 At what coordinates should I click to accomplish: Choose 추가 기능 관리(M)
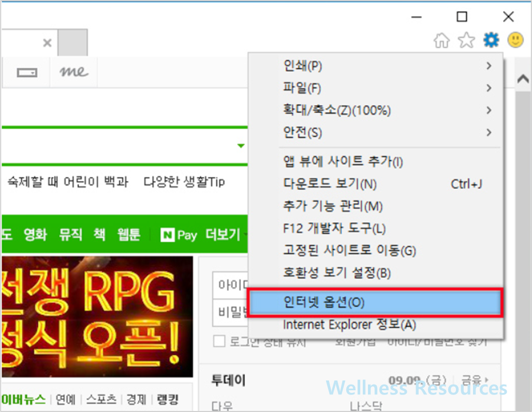pos(375,206)
